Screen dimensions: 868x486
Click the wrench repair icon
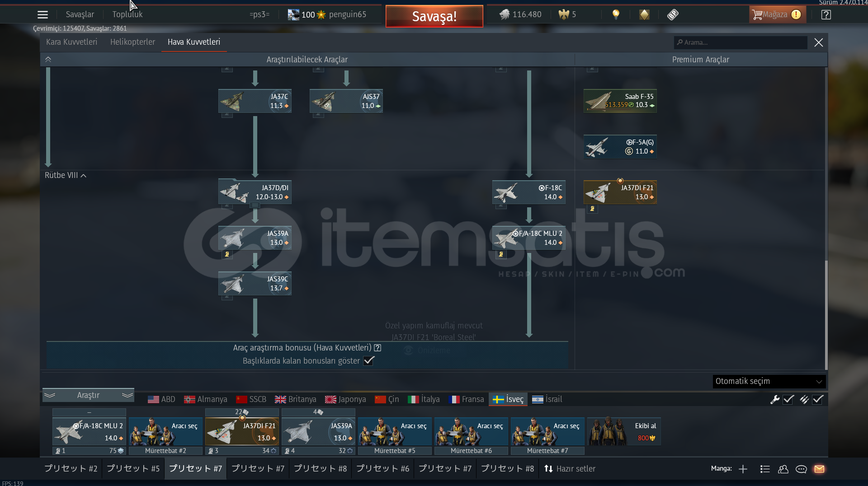pos(775,399)
